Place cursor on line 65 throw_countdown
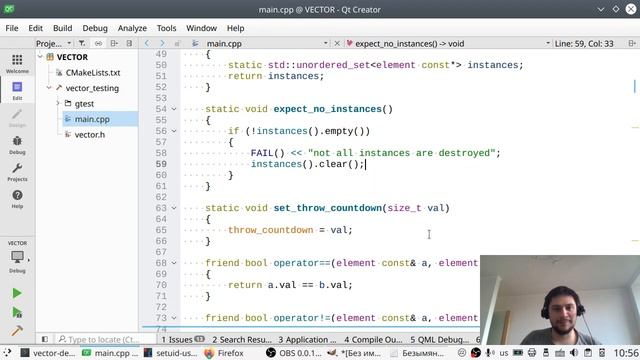The width and height of the screenshot is (640, 360). [x=270, y=230]
